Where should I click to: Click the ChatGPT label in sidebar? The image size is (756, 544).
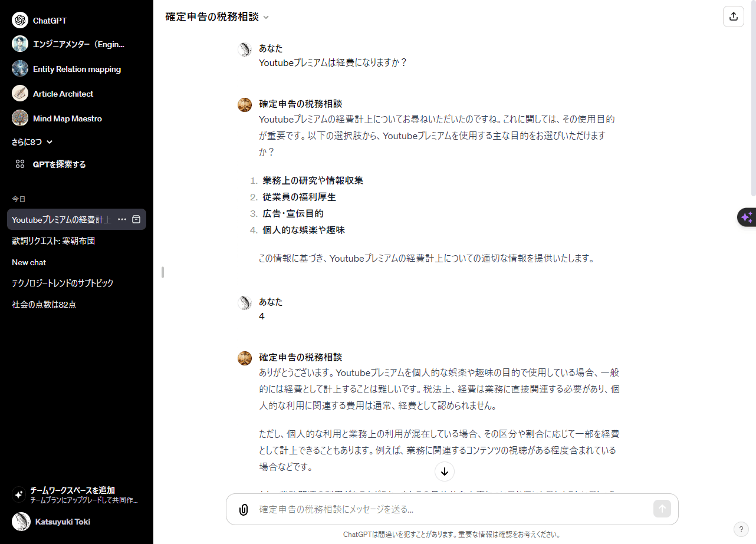pos(50,21)
